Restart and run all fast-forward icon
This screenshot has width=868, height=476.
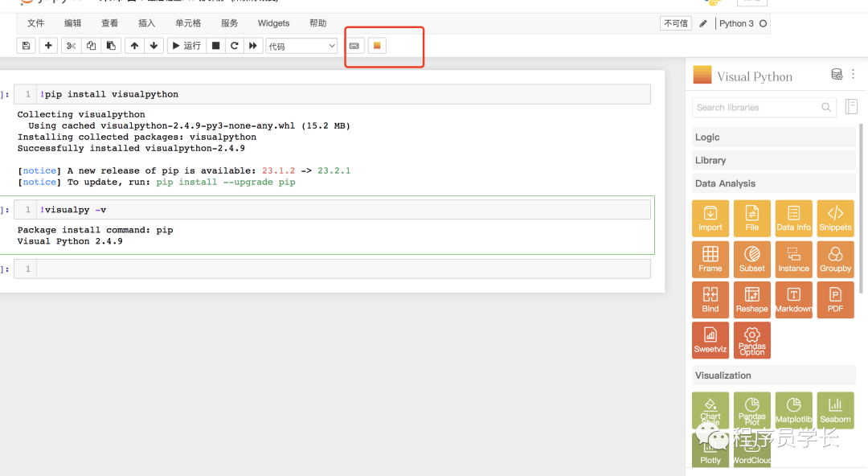(x=253, y=46)
